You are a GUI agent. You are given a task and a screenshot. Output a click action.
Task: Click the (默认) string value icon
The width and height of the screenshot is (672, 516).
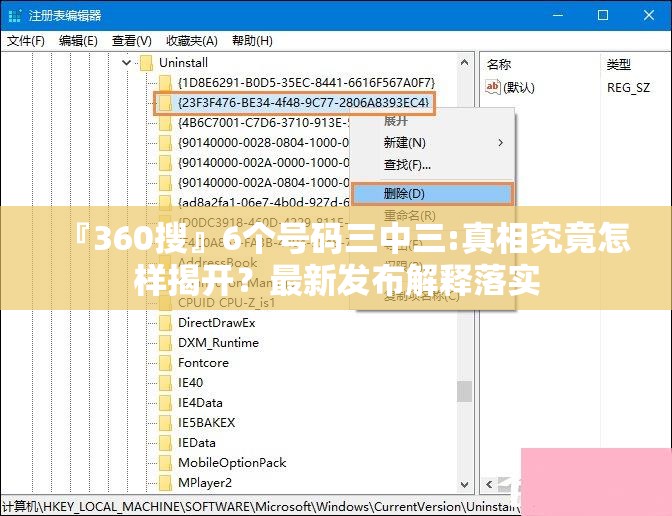tap(493, 87)
